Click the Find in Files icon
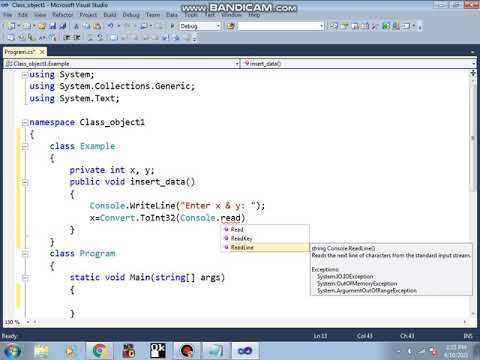 coord(231,26)
